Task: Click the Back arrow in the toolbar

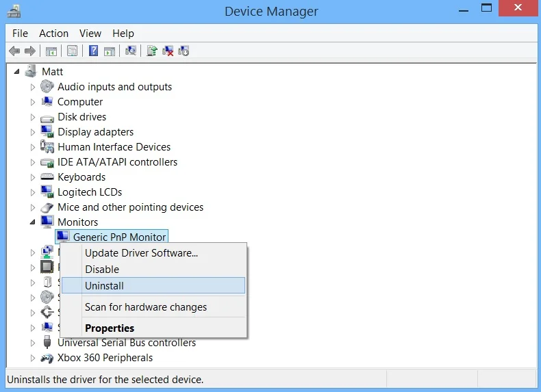Action: click(x=14, y=51)
